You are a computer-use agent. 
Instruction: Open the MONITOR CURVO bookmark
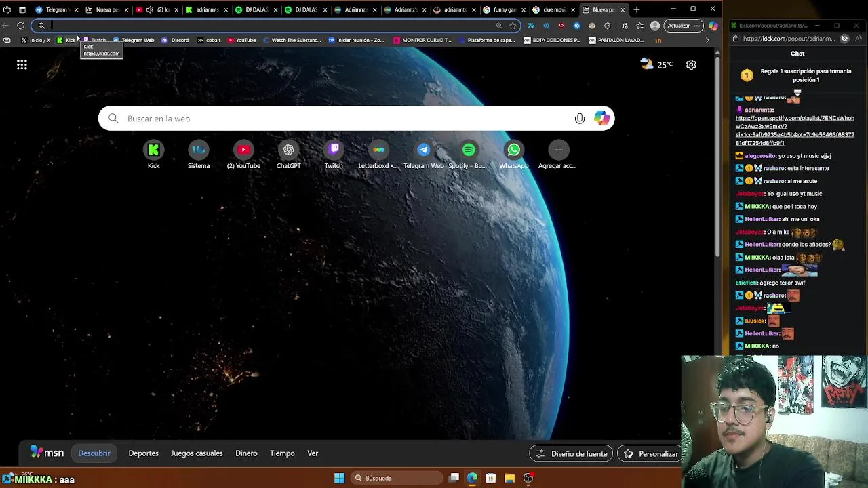point(422,40)
